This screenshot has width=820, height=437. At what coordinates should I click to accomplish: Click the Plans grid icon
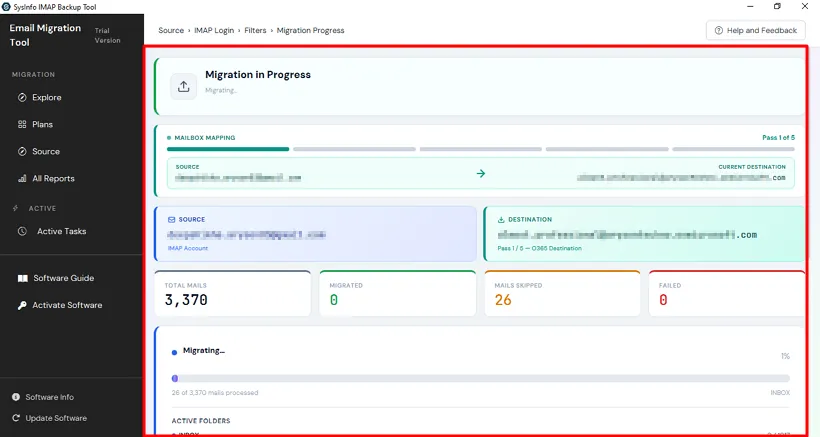pyautogui.click(x=22, y=124)
